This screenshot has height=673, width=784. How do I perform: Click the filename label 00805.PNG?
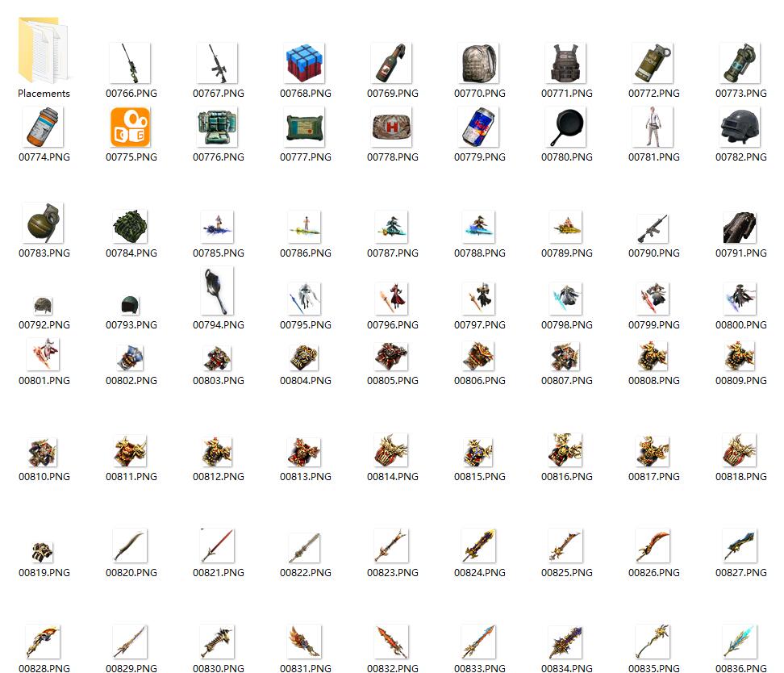[x=393, y=381]
